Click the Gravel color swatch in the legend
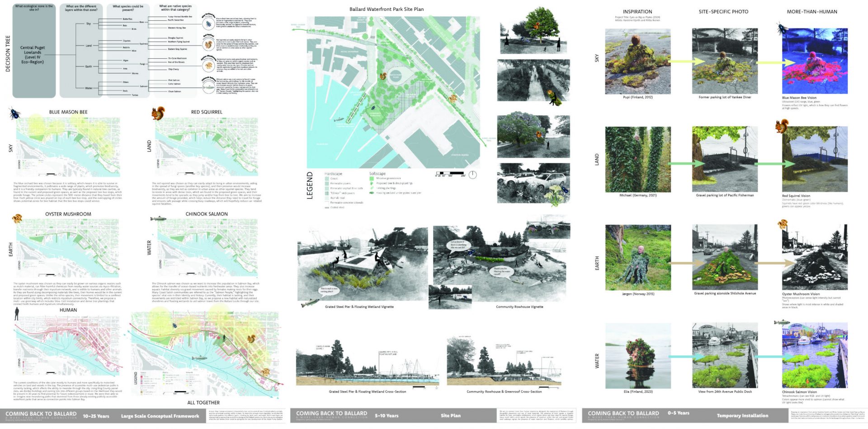868x429 pixels. [x=327, y=179]
